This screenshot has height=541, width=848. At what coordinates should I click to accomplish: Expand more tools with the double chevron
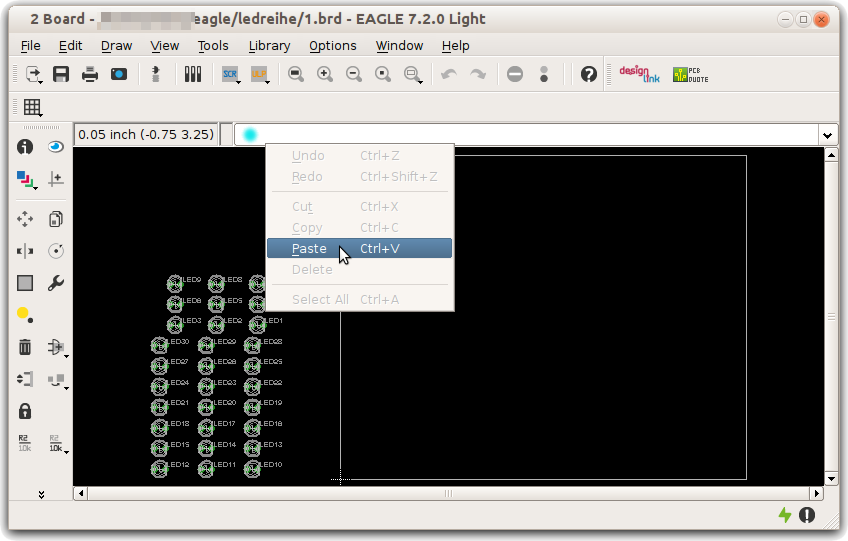41,494
